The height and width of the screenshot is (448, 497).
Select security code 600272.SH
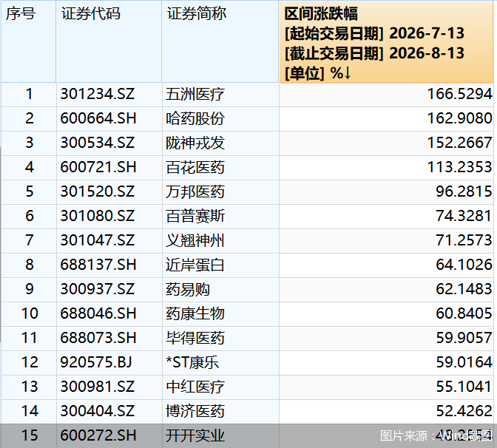[x=98, y=435]
